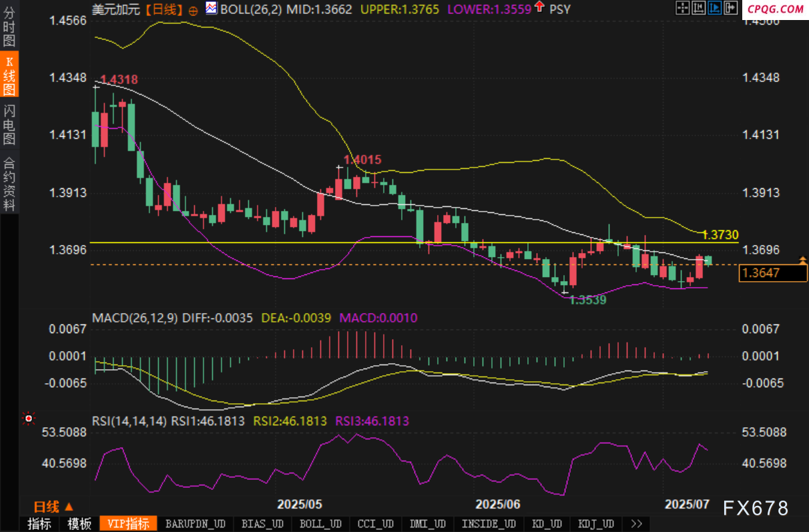The height and width of the screenshot is (532, 809).
Task: Click the orange circle-plus icon after 日线
Action: point(193,10)
